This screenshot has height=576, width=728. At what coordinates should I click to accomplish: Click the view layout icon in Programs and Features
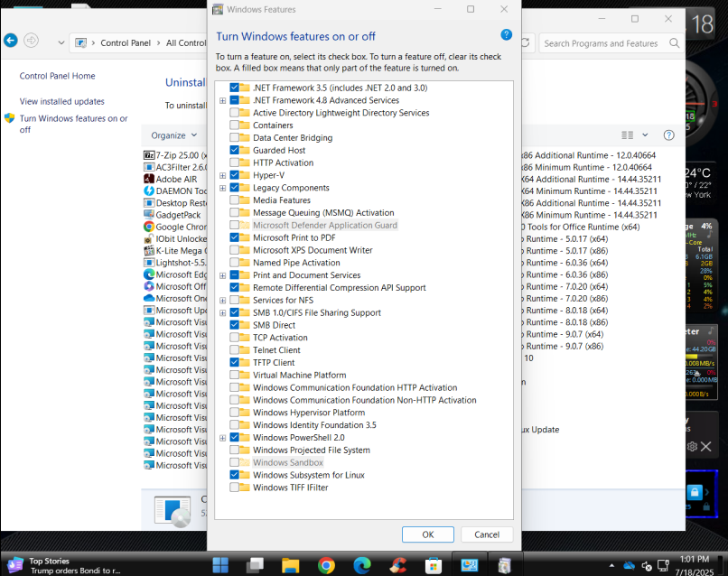pos(627,135)
